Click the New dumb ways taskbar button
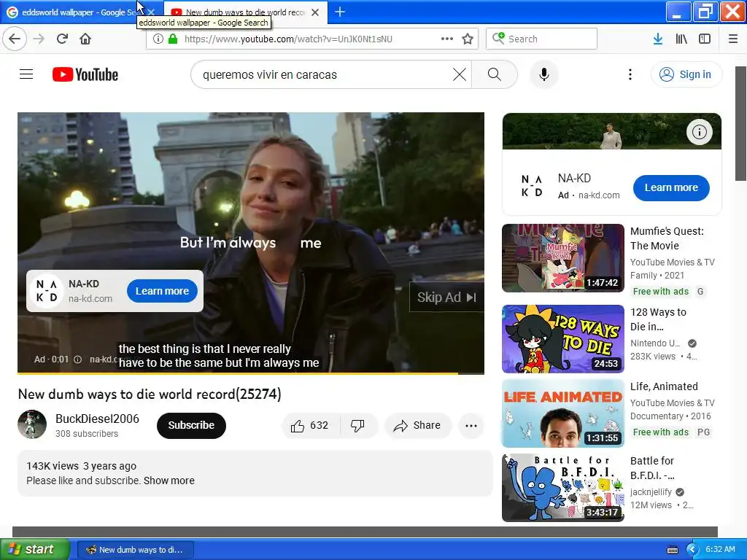747x560 pixels. coord(135,550)
